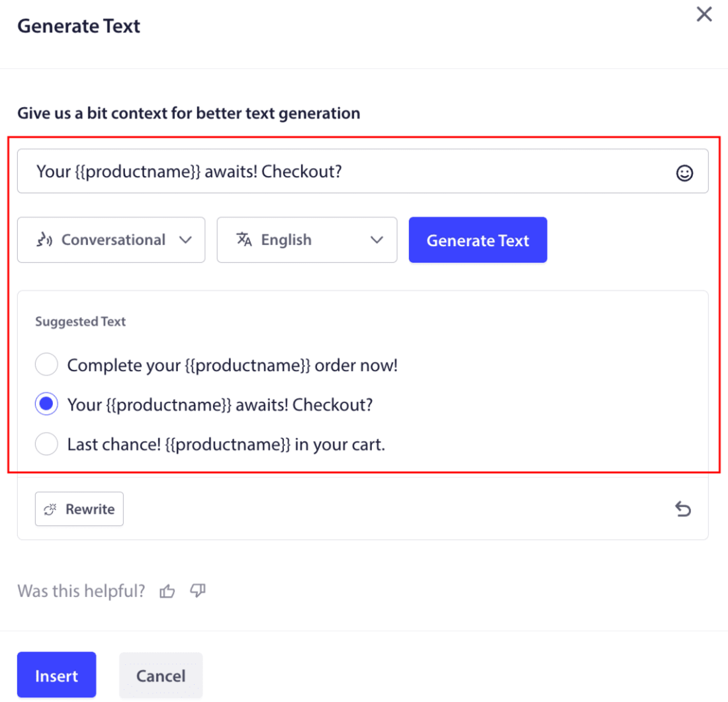Click the Insert button
Screen dimensions: 728x702
(x=57, y=676)
